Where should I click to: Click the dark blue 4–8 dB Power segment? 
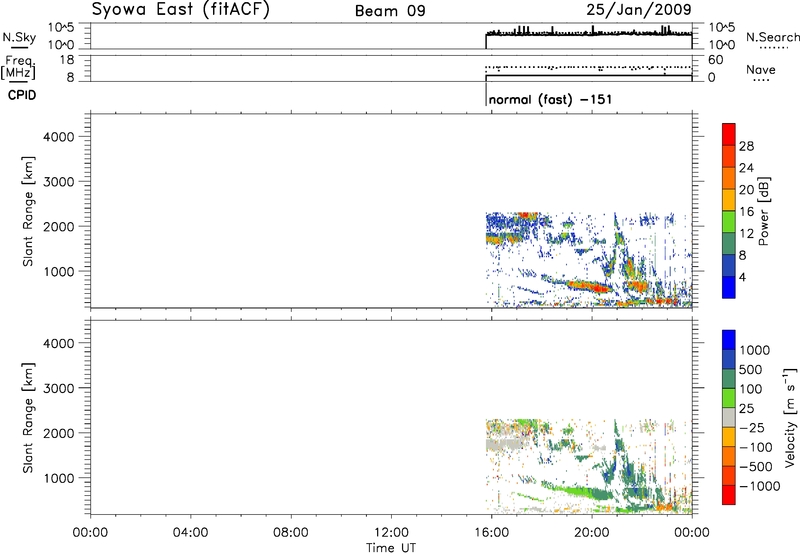(x=729, y=265)
